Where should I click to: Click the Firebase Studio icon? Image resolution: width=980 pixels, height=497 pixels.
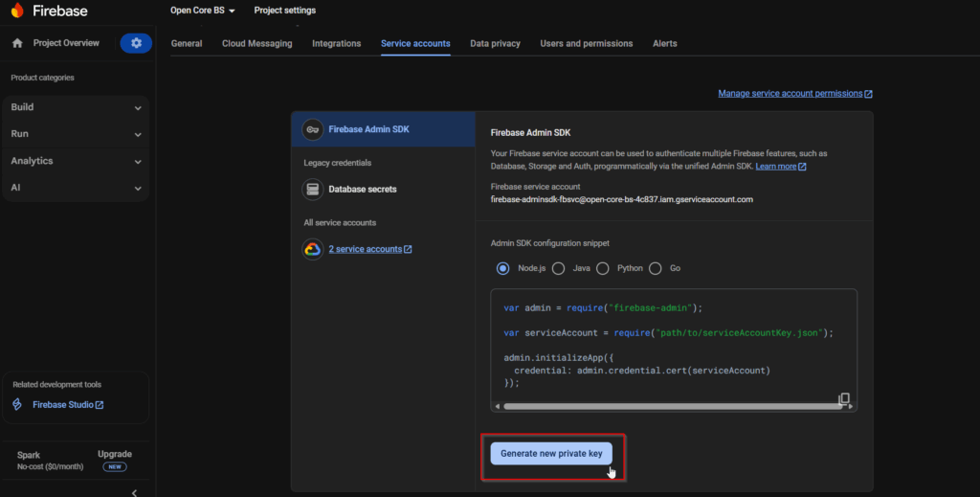click(x=17, y=405)
